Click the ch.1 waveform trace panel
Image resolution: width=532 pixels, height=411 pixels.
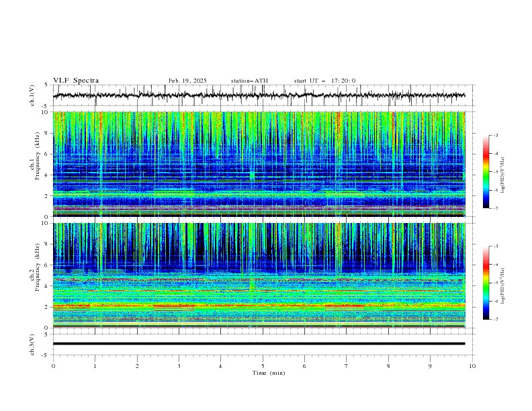pyautogui.click(x=264, y=95)
